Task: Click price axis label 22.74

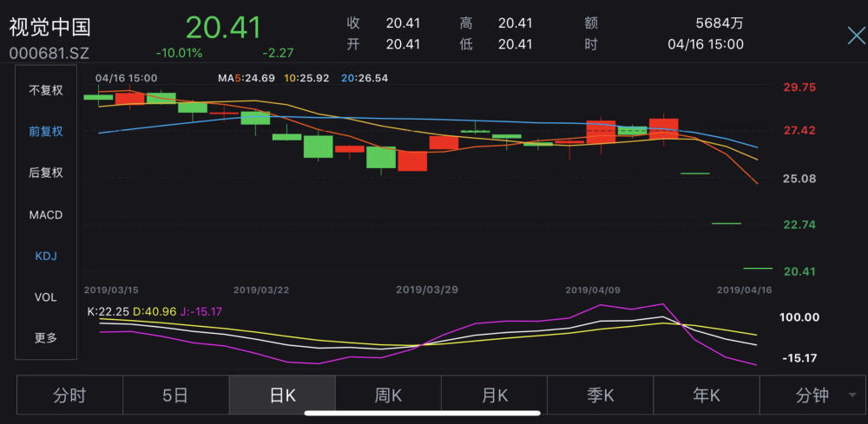Action: point(800,225)
